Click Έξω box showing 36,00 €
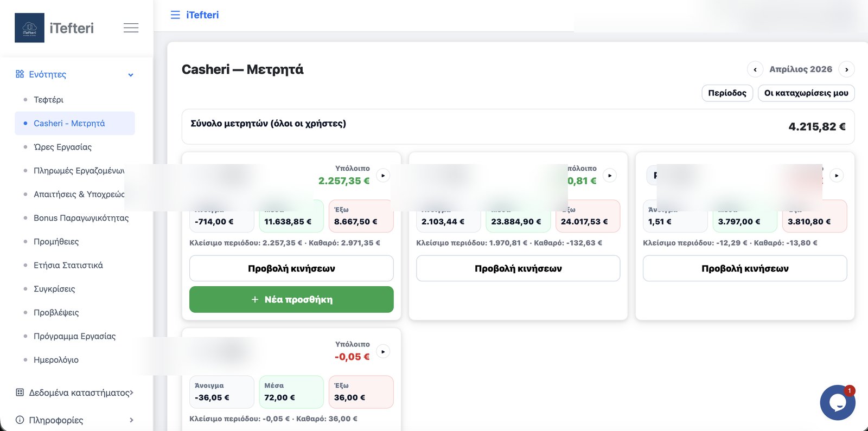 pos(361,392)
